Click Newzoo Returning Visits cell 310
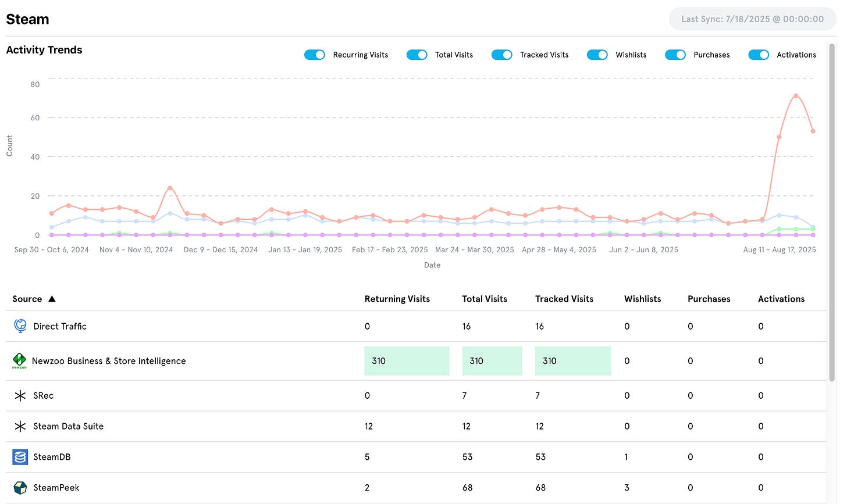 tap(407, 361)
